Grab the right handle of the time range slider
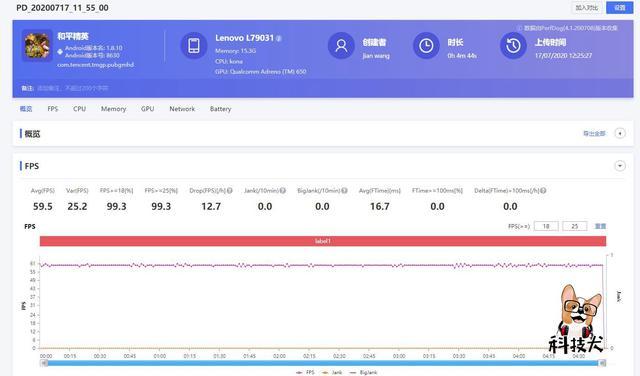 click(x=602, y=363)
